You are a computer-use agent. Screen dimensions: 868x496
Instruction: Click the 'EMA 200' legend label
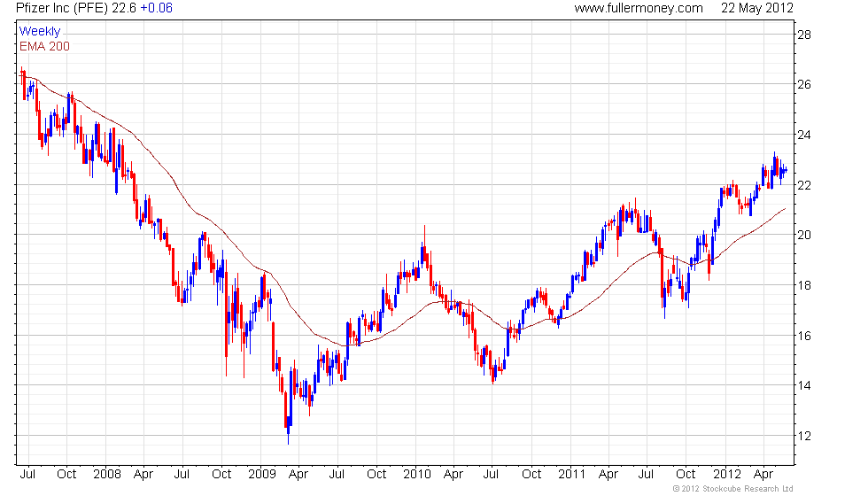click(x=44, y=46)
